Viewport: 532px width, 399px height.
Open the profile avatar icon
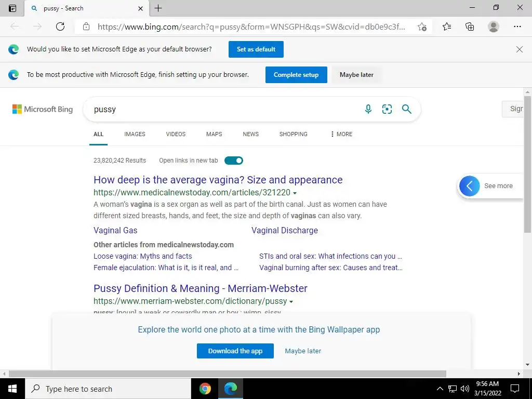pos(494,26)
